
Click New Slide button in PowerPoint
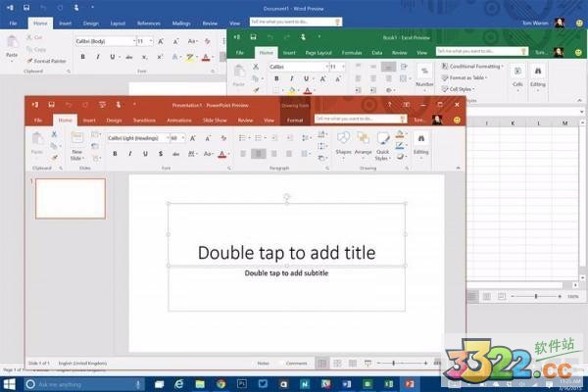click(x=76, y=146)
